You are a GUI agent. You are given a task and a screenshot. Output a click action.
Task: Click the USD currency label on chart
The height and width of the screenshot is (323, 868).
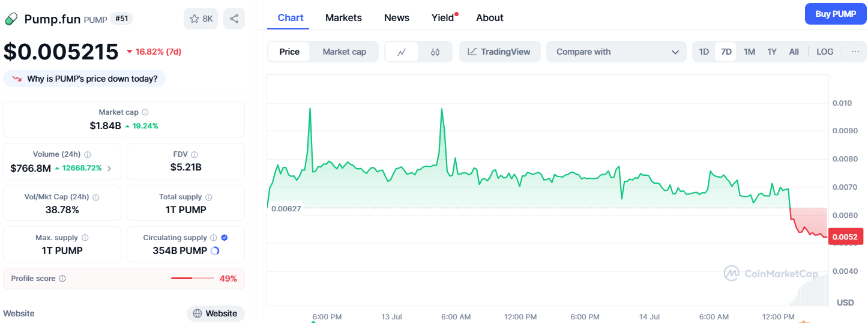point(845,303)
